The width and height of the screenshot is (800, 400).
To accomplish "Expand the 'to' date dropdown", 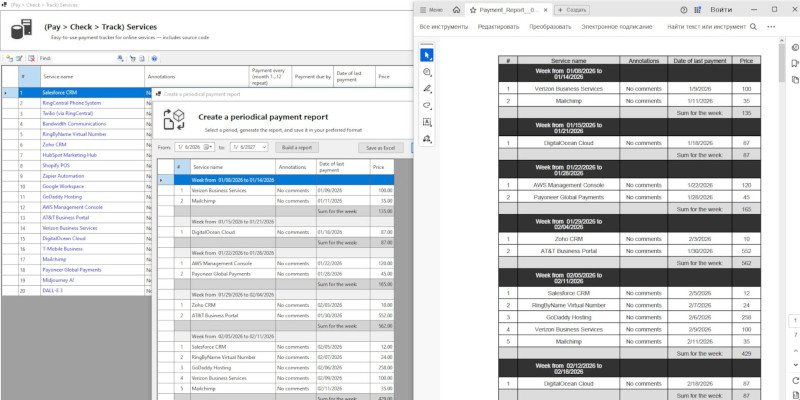I will coord(263,147).
